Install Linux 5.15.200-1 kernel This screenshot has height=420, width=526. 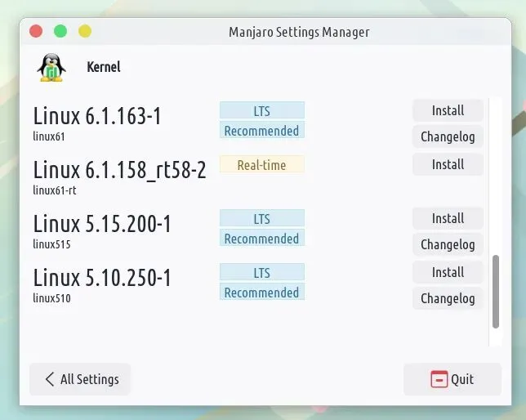point(448,218)
